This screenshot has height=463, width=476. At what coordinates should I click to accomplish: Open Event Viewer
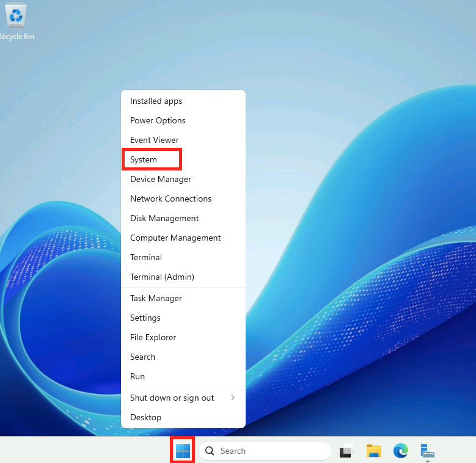183,140
